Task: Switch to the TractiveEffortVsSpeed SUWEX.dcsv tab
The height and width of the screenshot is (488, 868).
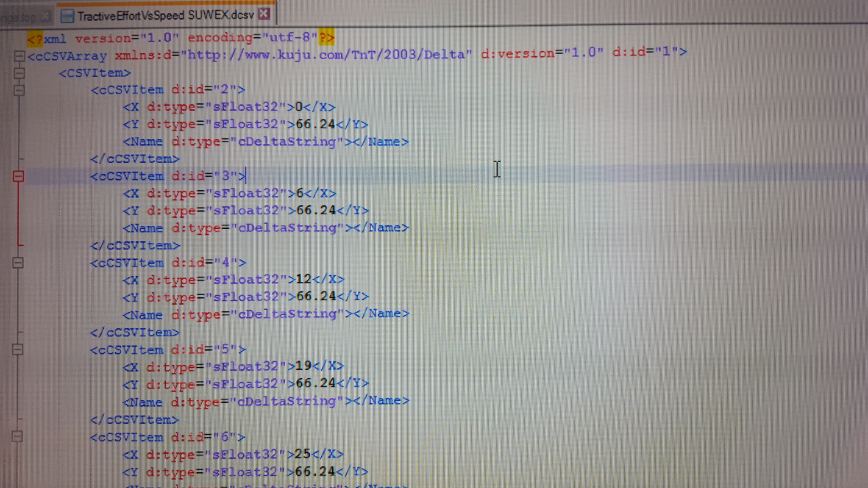Action: point(165,16)
